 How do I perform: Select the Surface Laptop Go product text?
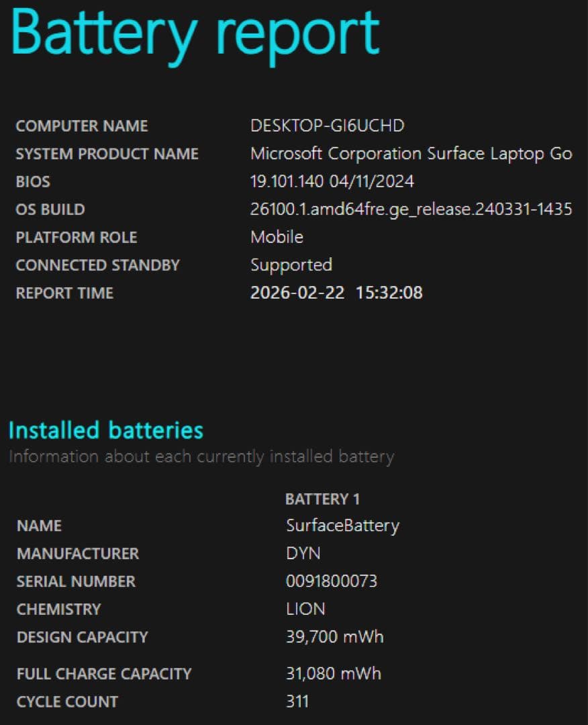click(x=411, y=153)
